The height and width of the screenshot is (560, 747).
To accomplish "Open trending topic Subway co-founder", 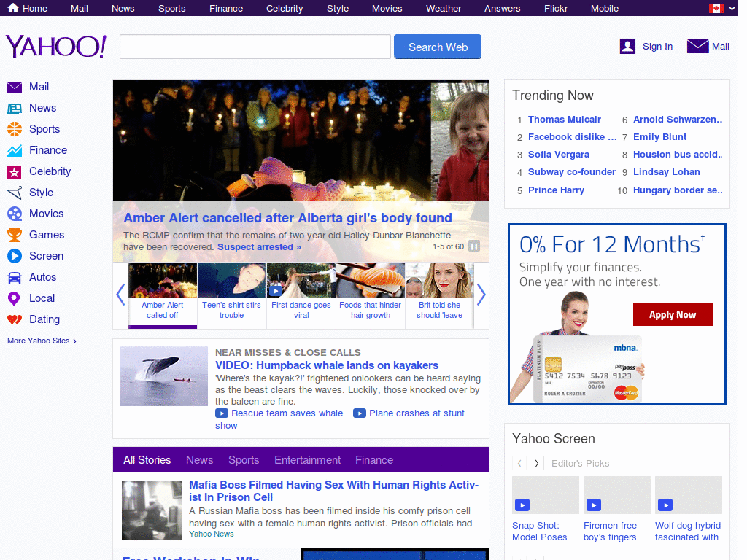I will point(572,172).
